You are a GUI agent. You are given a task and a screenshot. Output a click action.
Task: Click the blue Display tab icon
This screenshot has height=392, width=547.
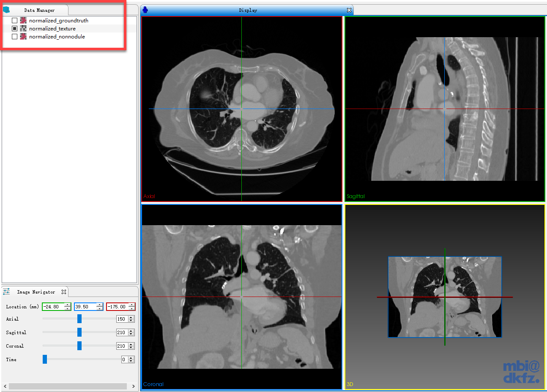click(145, 10)
